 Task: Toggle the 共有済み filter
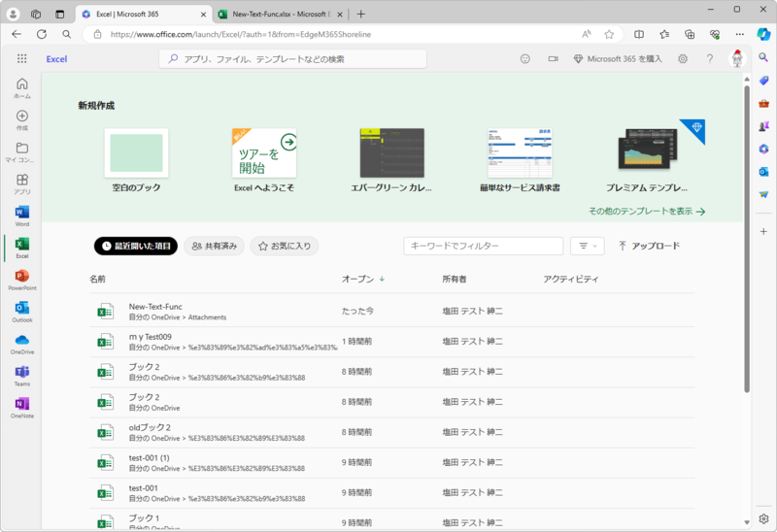tap(214, 247)
